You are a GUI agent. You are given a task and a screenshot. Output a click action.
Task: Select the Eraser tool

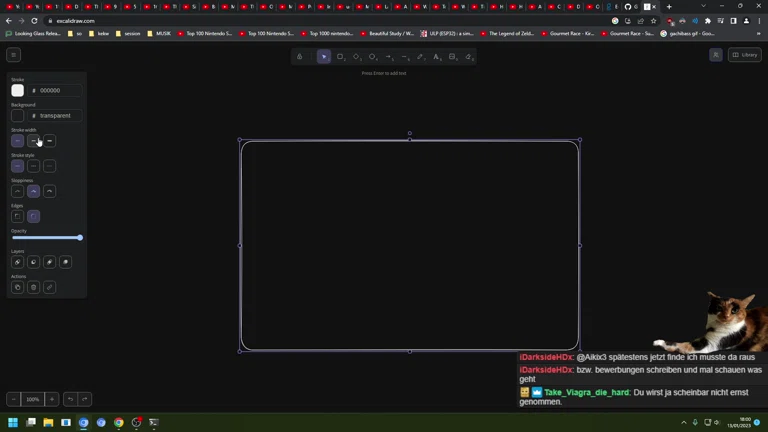coord(469,57)
